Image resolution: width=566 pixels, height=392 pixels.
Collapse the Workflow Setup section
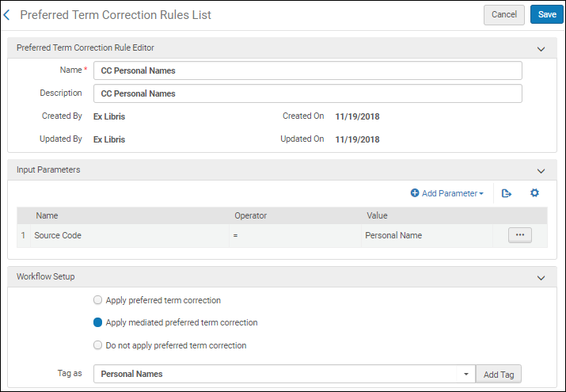coord(541,277)
